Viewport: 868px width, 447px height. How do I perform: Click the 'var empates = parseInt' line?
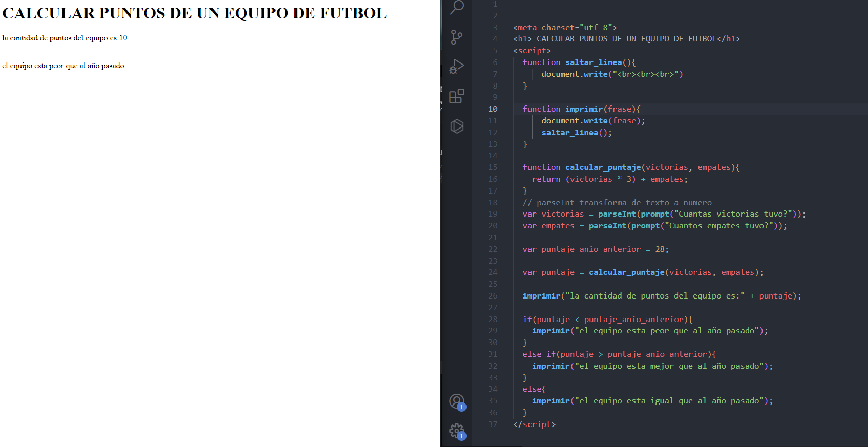point(654,226)
